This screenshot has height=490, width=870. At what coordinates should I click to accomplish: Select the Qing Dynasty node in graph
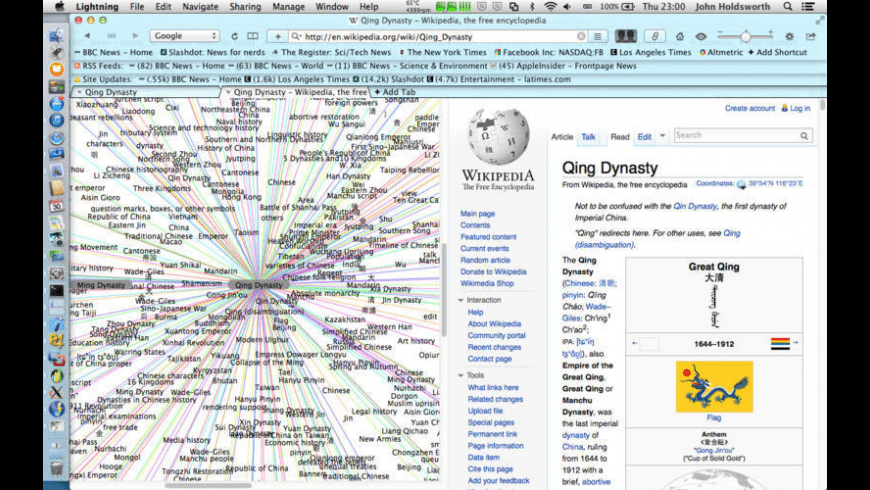pyautogui.click(x=259, y=285)
